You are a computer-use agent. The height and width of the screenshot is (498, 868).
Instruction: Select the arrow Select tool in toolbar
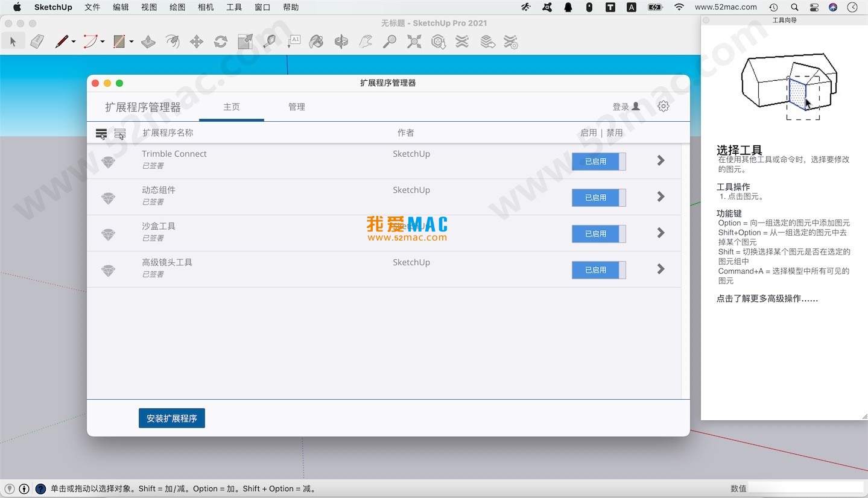pyautogui.click(x=13, y=42)
